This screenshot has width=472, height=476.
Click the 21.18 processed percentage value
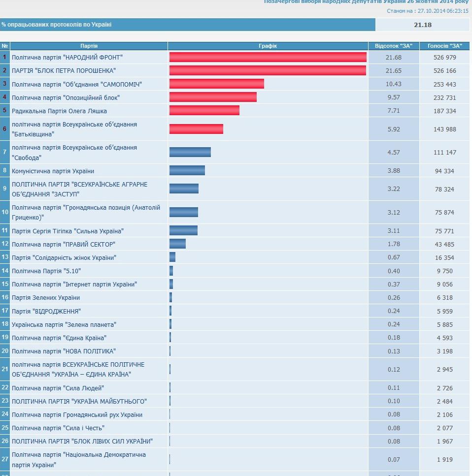pyautogui.click(x=422, y=25)
